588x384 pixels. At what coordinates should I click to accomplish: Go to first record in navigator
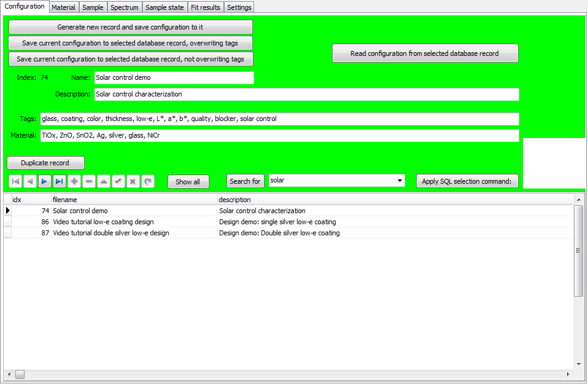pos(15,181)
